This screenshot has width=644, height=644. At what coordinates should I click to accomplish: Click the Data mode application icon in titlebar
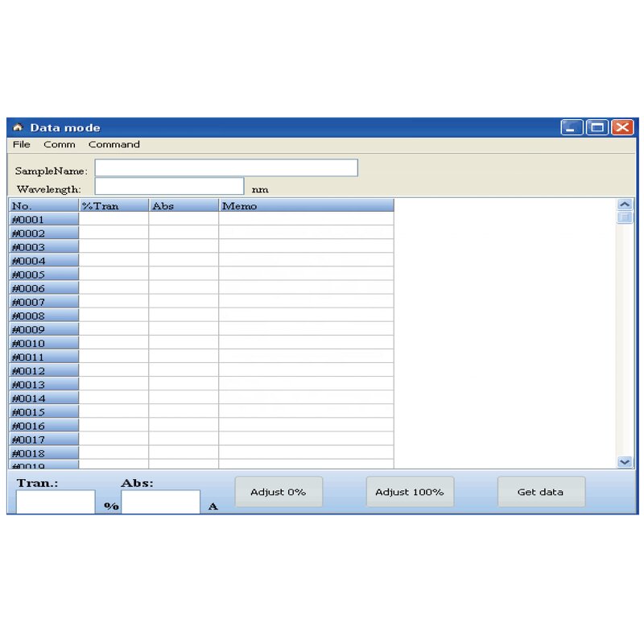[17, 127]
